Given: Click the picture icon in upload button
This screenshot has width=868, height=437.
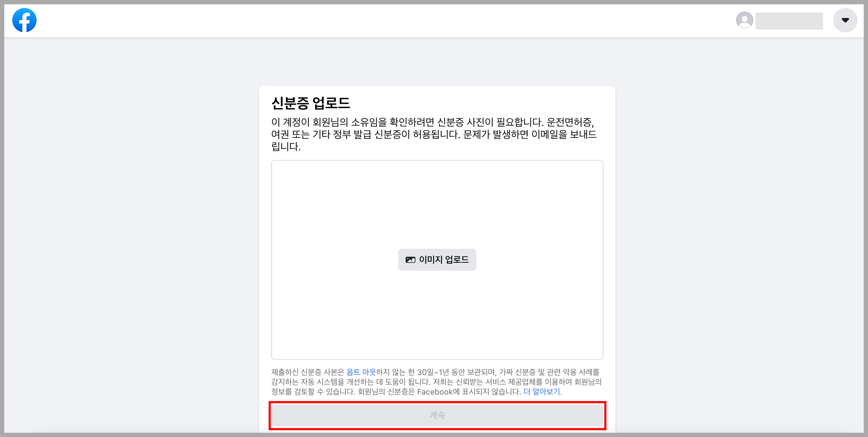Looking at the screenshot, I should pyautogui.click(x=410, y=260).
